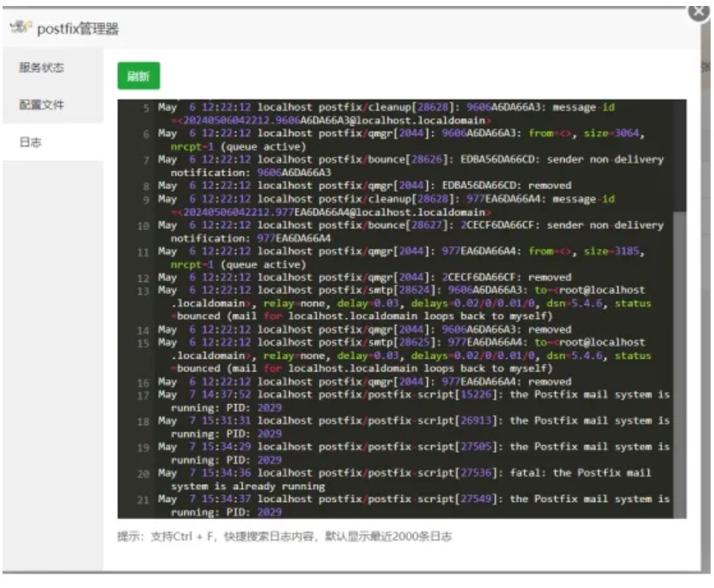Viewport: 714px width, 588px height.
Task: Click the Ctrl+F hint text below log
Action: (x=285, y=537)
